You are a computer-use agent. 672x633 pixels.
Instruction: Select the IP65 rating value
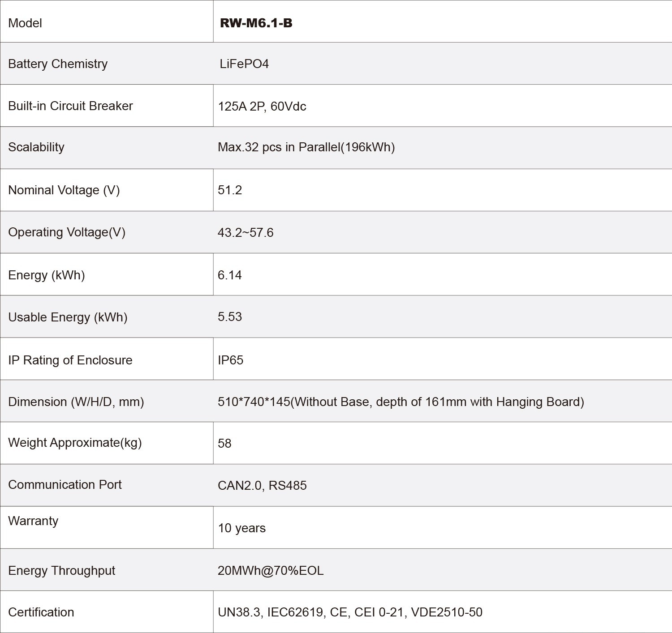[230, 360]
